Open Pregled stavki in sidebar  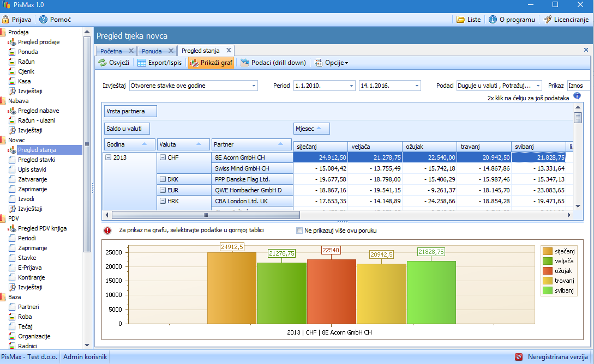[x=37, y=160]
